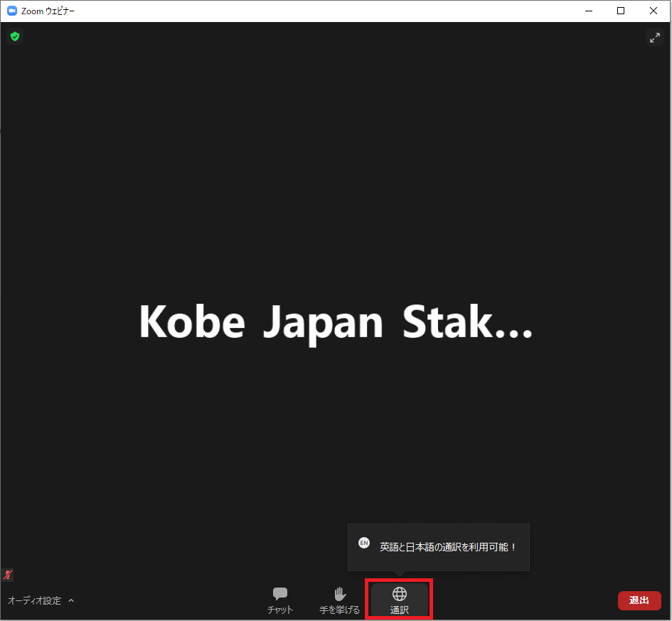Select the 手を挙げる label in the toolbar
This screenshot has width=672, height=621.
(340, 610)
